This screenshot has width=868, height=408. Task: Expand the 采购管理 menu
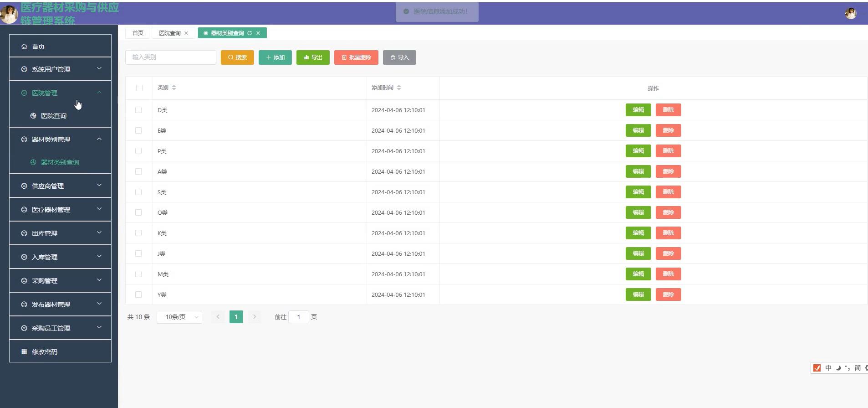pyautogui.click(x=60, y=281)
